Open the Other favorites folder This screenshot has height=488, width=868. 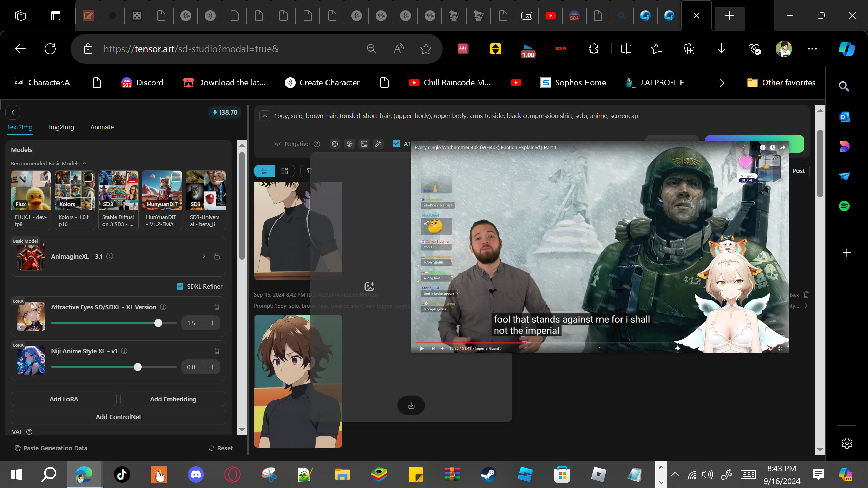click(782, 83)
